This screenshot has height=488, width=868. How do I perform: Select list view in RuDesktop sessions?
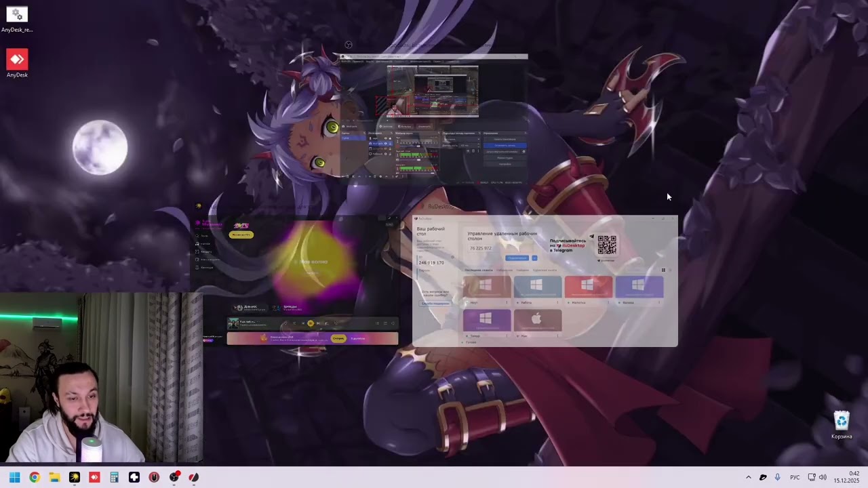(x=670, y=270)
